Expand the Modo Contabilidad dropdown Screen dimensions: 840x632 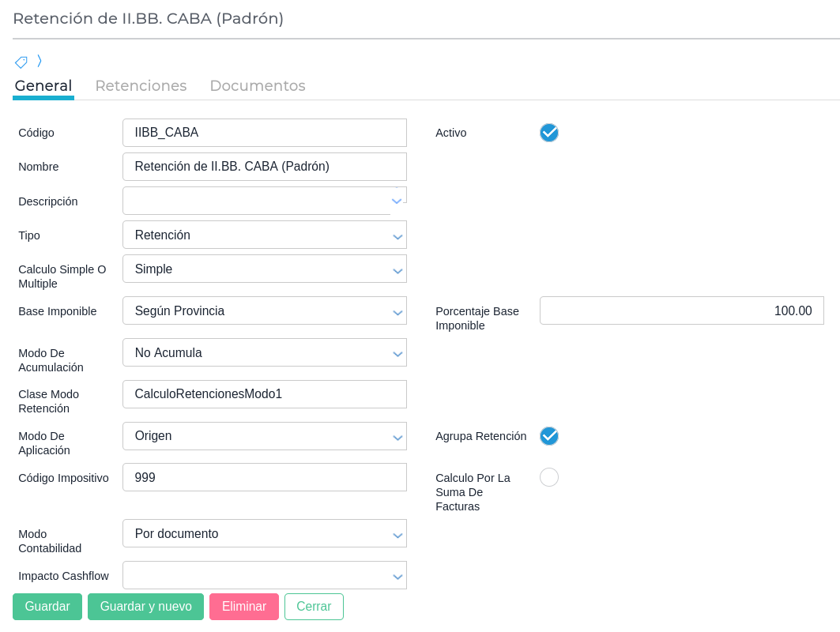coord(264,534)
